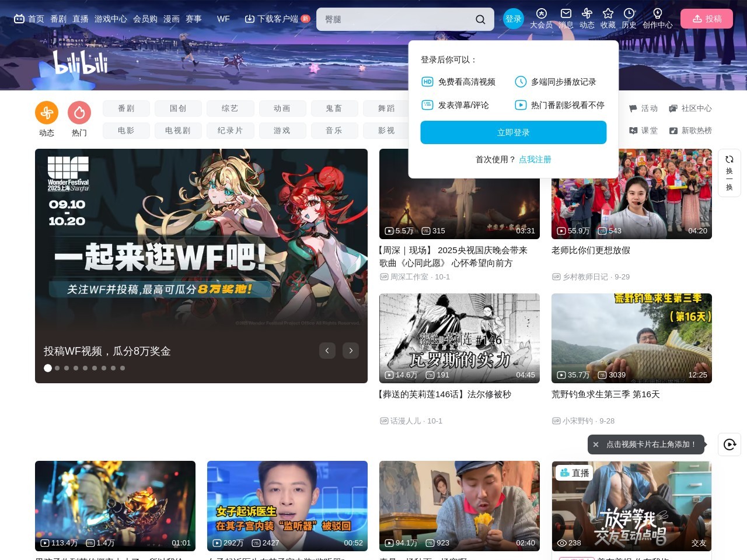Open the 荒野钓鱼求生第三季 video thumbnail
Image resolution: width=747 pixels, height=560 pixels.
pyautogui.click(x=631, y=338)
